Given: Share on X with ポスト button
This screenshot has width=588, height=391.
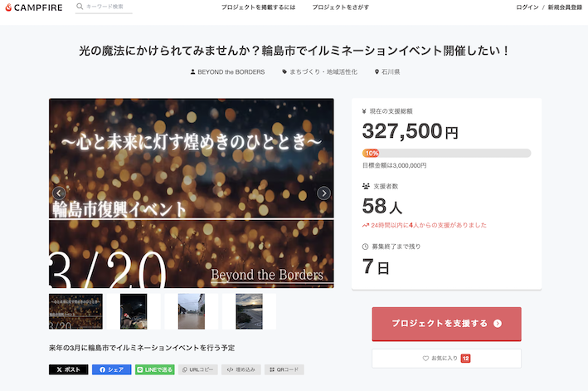Looking at the screenshot, I should (69, 369).
